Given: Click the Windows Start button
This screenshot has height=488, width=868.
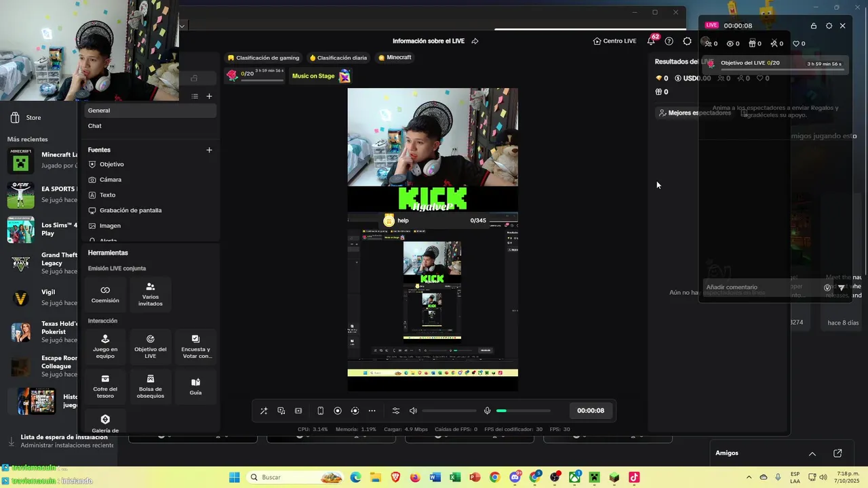Looking at the screenshot, I should (235, 477).
